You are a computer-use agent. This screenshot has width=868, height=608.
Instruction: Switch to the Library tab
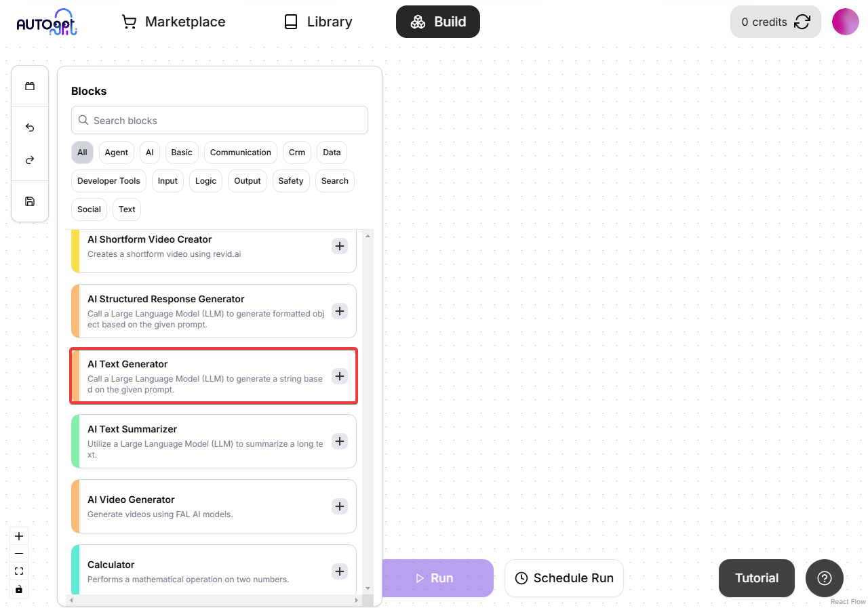click(318, 22)
